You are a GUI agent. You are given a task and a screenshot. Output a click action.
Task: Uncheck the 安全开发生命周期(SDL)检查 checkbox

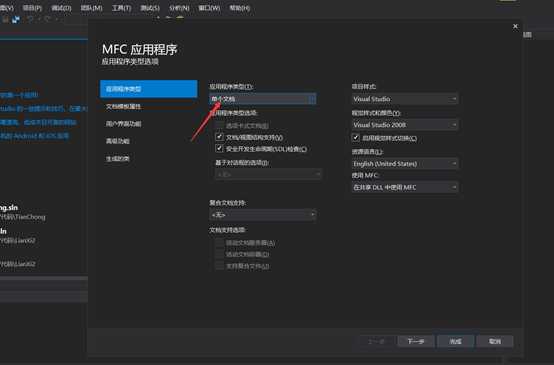[219, 148]
